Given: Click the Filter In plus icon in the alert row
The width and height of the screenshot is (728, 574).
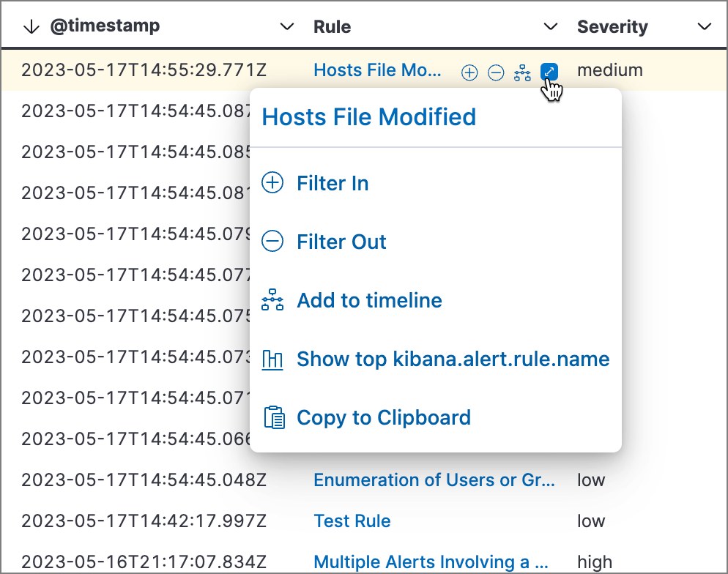Looking at the screenshot, I should tap(469, 72).
